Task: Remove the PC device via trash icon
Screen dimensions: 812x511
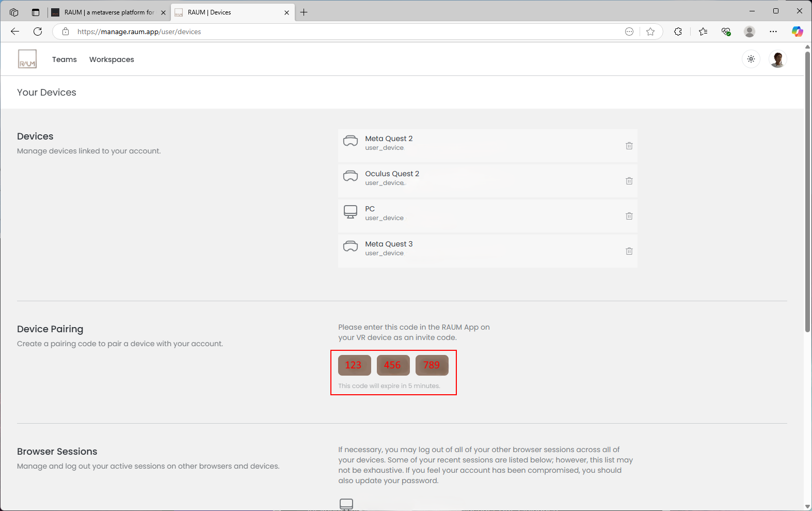Action: coord(629,216)
